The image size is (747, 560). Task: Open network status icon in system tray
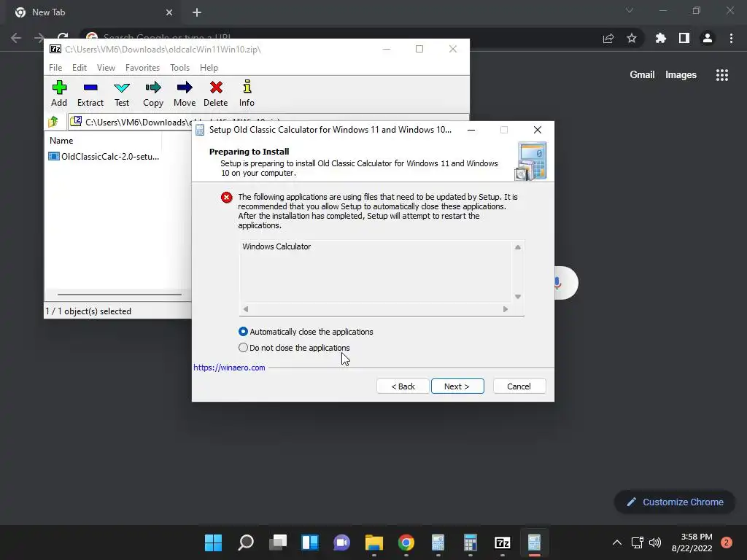tap(637, 542)
